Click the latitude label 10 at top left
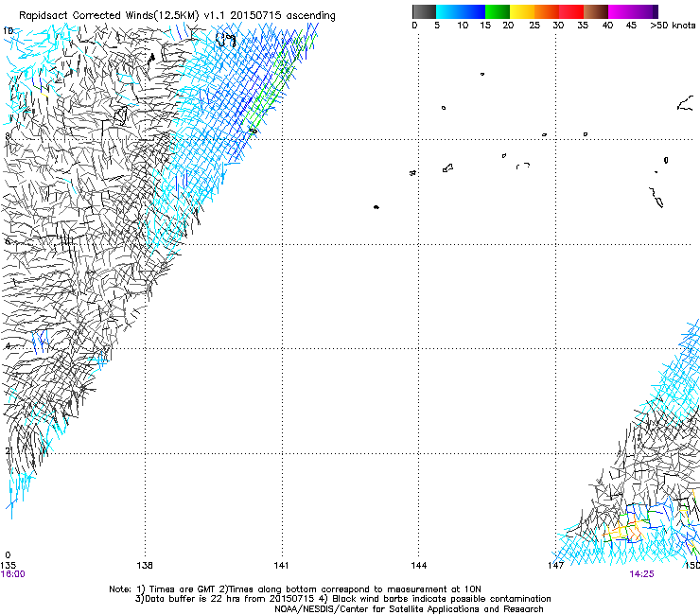Viewport: 700px width, 615px height. [8, 31]
